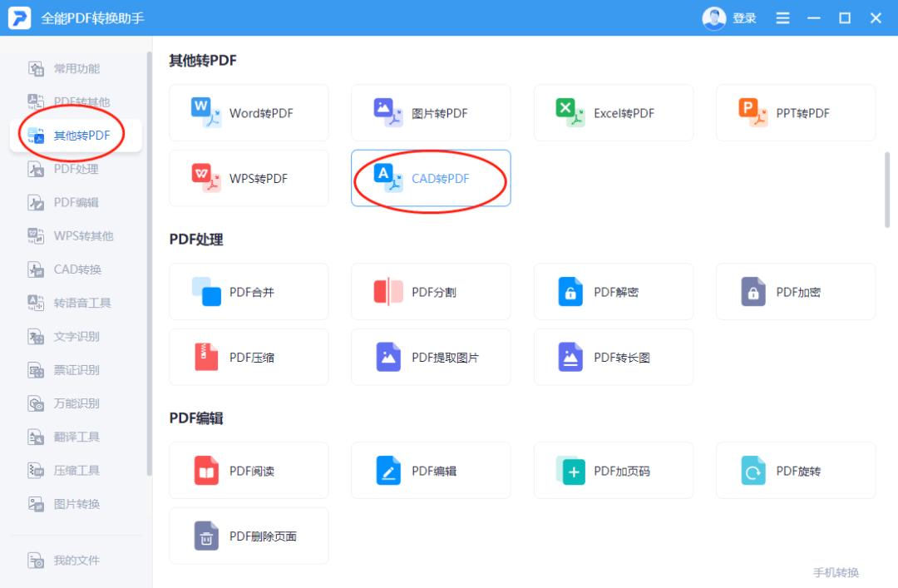Open the PDF合并 merge tool

pos(249,292)
